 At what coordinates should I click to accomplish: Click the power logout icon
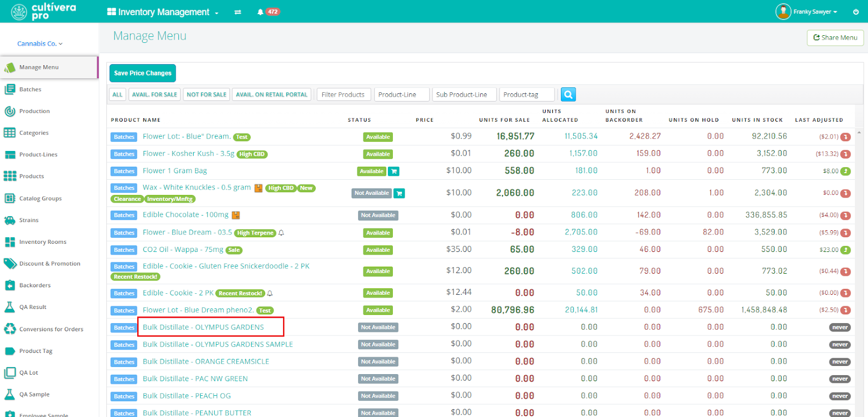pos(856,12)
